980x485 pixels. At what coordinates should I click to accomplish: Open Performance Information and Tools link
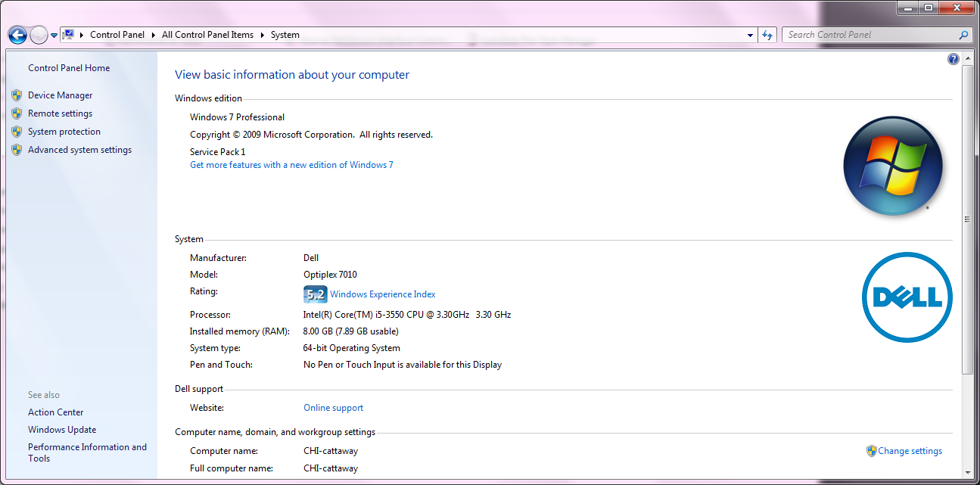click(x=87, y=452)
